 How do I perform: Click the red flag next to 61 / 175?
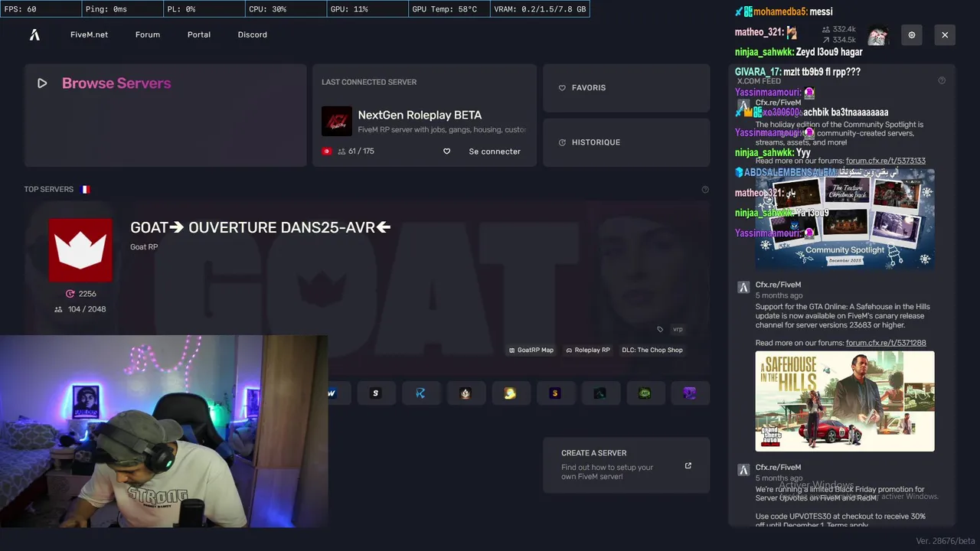tap(327, 152)
